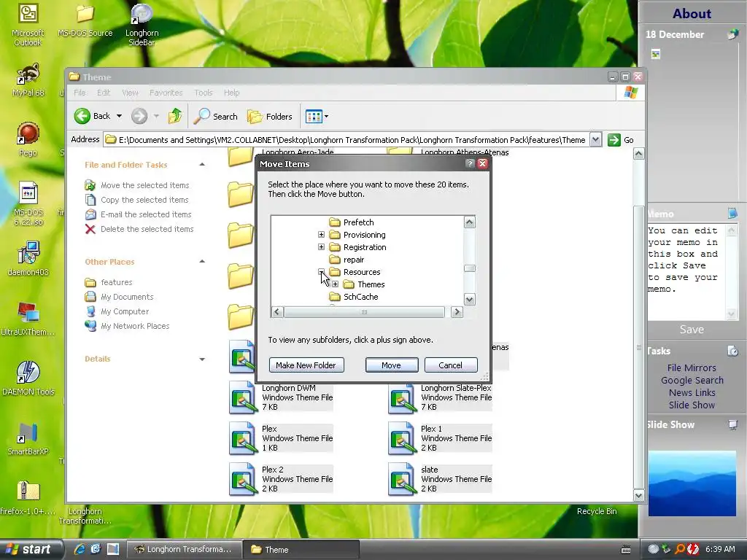Image resolution: width=747 pixels, height=560 pixels.
Task: Open the Back history dropdown arrow
Action: point(119,116)
